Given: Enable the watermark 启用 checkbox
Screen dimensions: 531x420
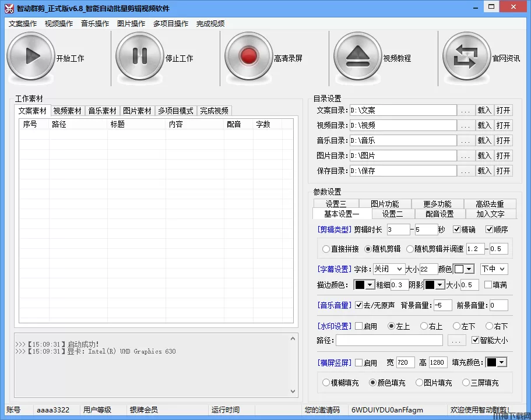Looking at the screenshot, I should coord(359,326).
